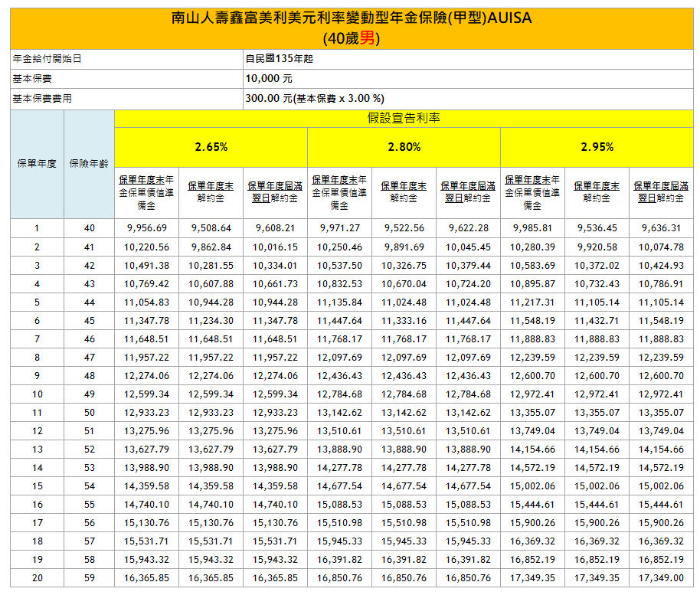Click policy year 13 cell
700x595 pixels.
[x=38, y=450]
